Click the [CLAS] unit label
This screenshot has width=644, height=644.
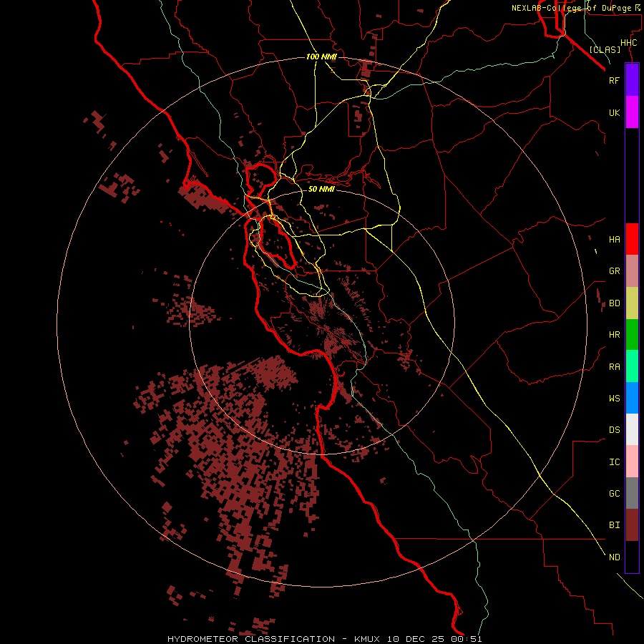pos(605,49)
